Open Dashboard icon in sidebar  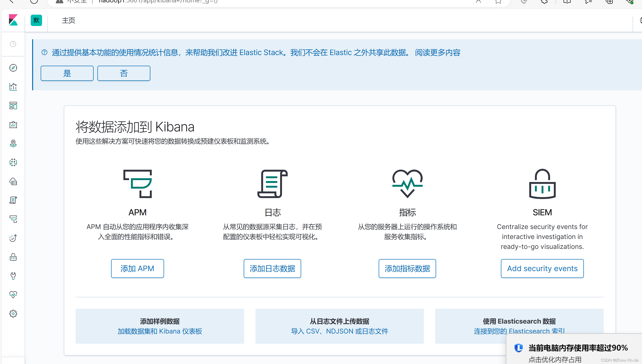tap(13, 106)
